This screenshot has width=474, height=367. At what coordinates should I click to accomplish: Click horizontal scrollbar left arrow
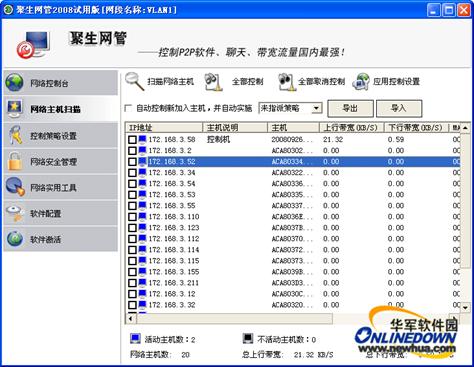click(x=131, y=319)
